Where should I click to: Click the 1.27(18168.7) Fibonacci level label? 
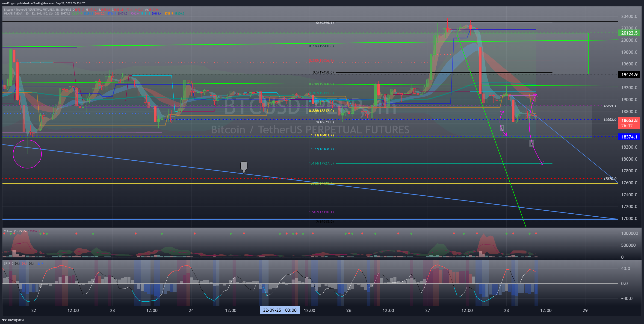pyautogui.click(x=322, y=149)
